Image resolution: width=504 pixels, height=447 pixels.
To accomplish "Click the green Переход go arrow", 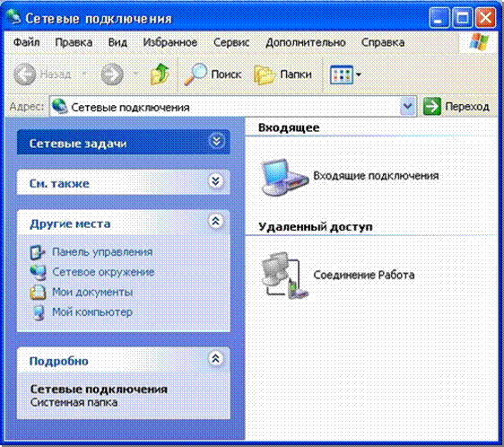I will point(432,106).
